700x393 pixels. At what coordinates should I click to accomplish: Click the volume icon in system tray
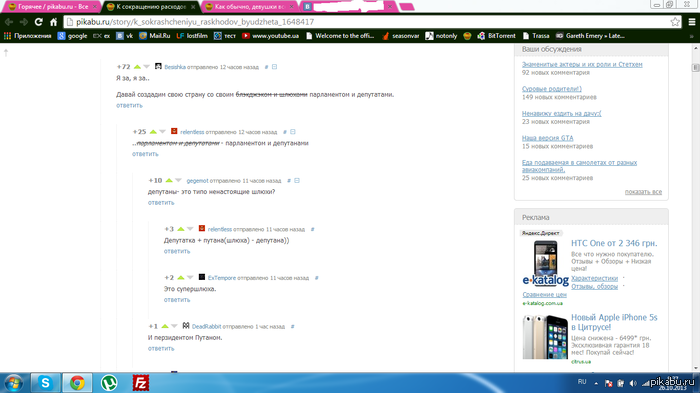coord(633,383)
